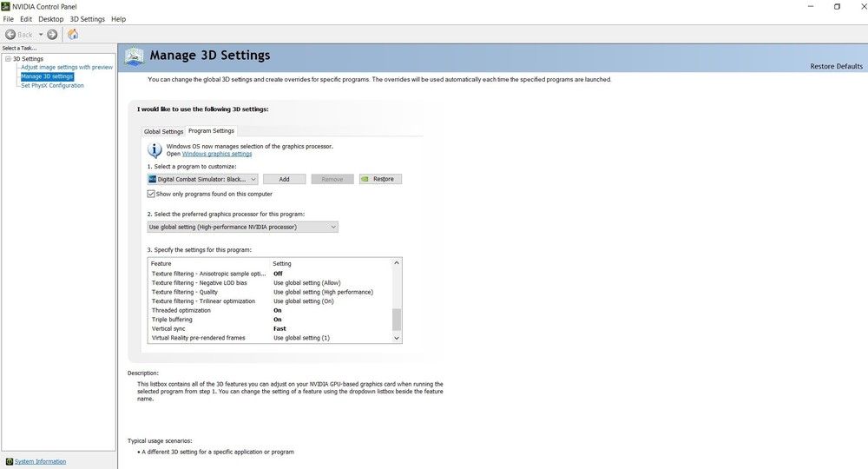Image resolution: width=868 pixels, height=469 pixels.
Task: Select Adjust image settings with preview
Action: click(x=67, y=67)
